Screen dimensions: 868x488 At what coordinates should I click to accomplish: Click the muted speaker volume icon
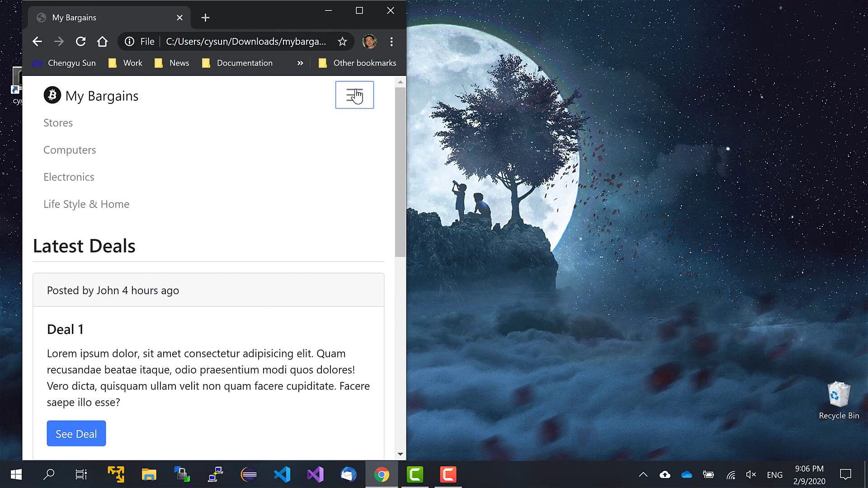coord(751,474)
